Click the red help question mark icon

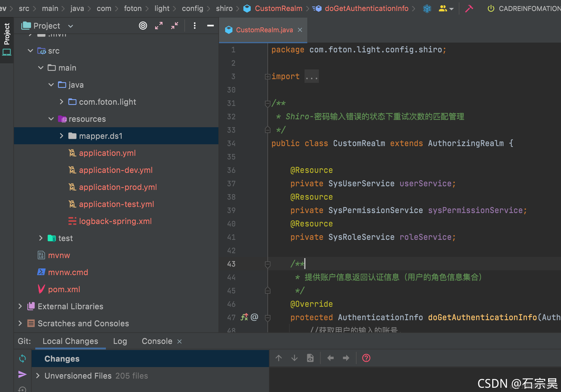tap(366, 358)
